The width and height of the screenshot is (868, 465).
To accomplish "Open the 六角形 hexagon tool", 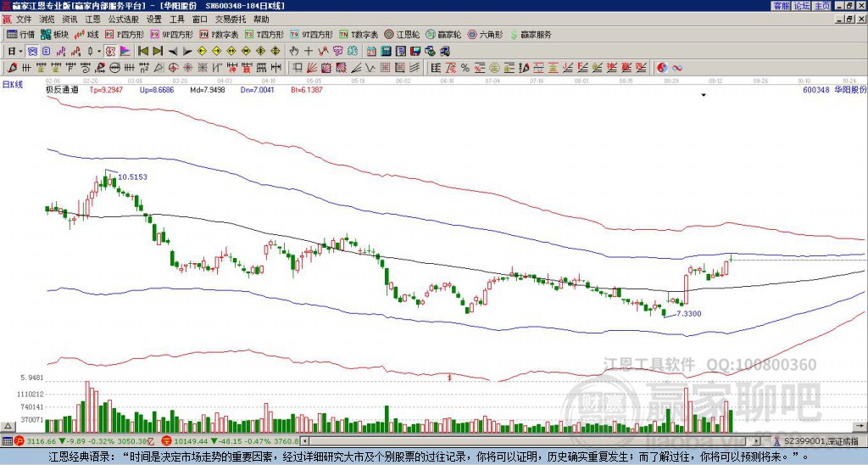I will (x=485, y=34).
